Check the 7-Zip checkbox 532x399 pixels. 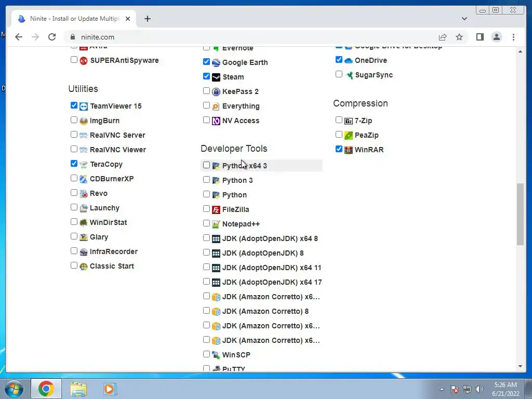339,120
